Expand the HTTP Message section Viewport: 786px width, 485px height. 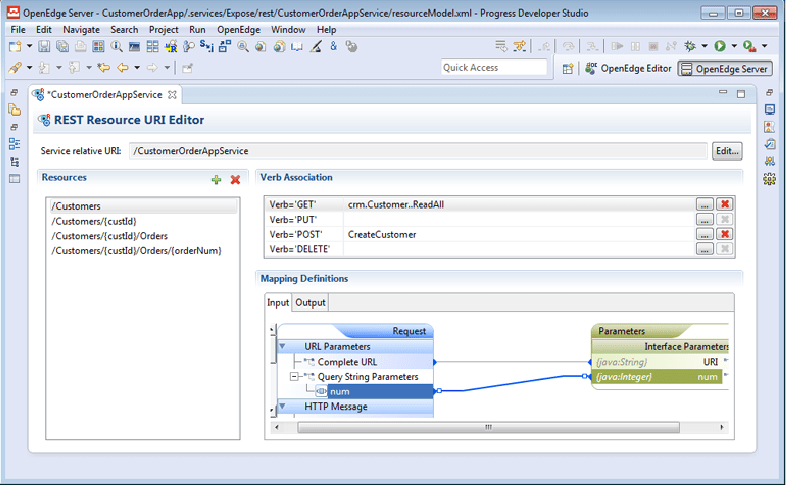(282, 406)
